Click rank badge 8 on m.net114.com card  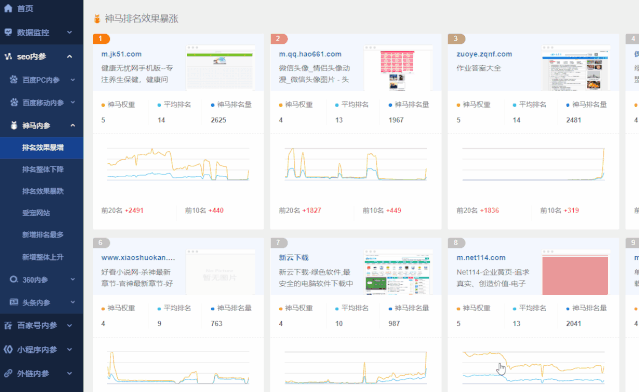(456, 243)
